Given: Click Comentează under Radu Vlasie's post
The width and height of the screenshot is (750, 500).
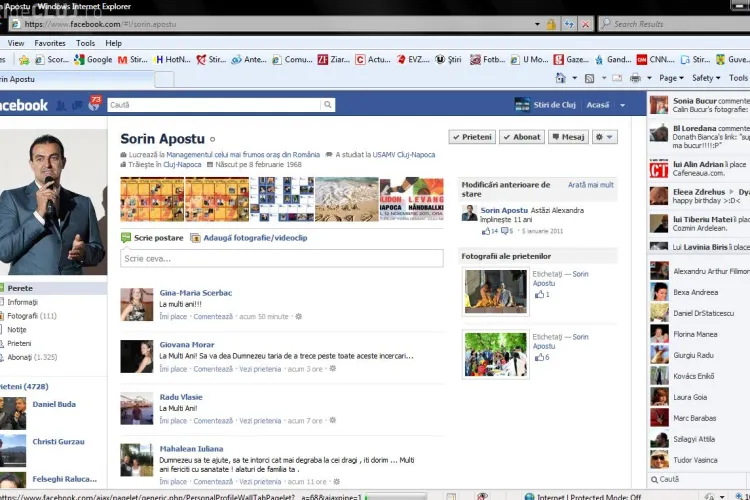Looking at the screenshot, I should point(213,421).
